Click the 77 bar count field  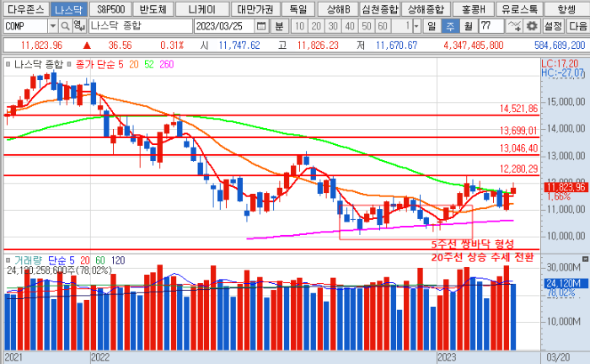(491, 26)
